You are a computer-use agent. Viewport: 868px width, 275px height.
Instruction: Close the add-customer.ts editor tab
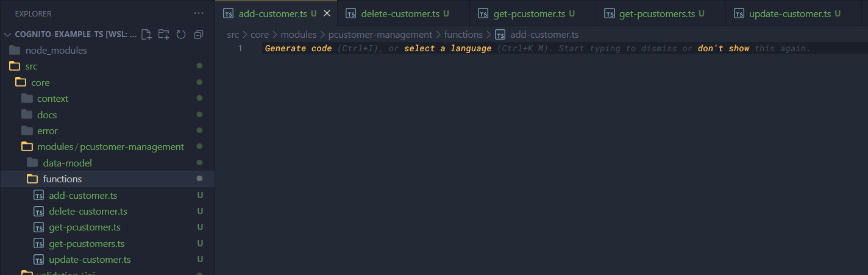coord(327,13)
